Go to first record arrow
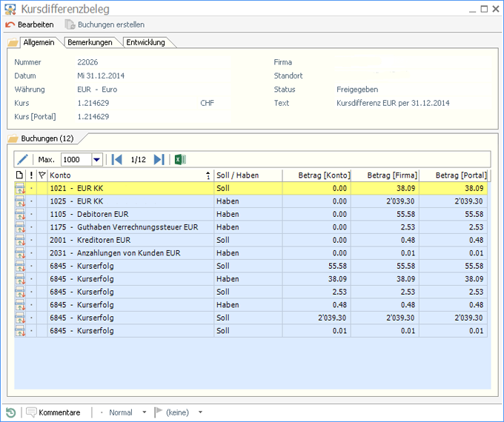This screenshot has height=422, width=504. pos(116,159)
